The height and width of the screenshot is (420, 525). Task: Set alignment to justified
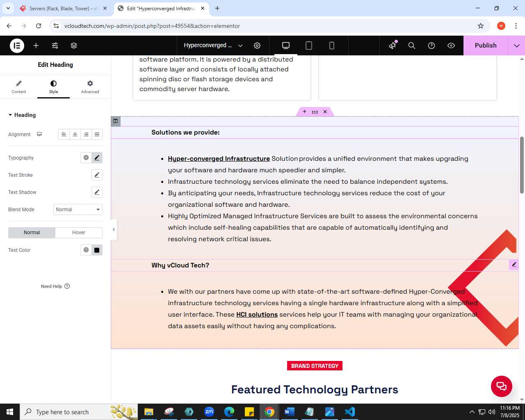tap(97, 135)
